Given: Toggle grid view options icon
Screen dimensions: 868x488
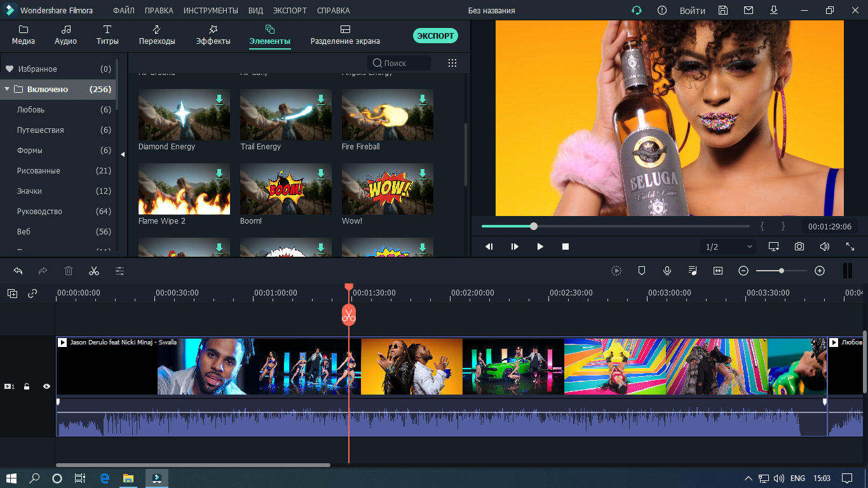Looking at the screenshot, I should 452,63.
